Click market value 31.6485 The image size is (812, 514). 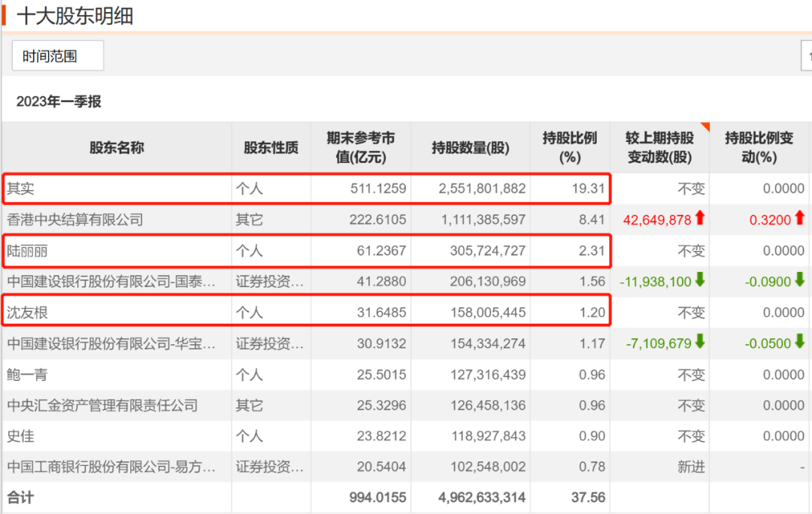click(382, 312)
